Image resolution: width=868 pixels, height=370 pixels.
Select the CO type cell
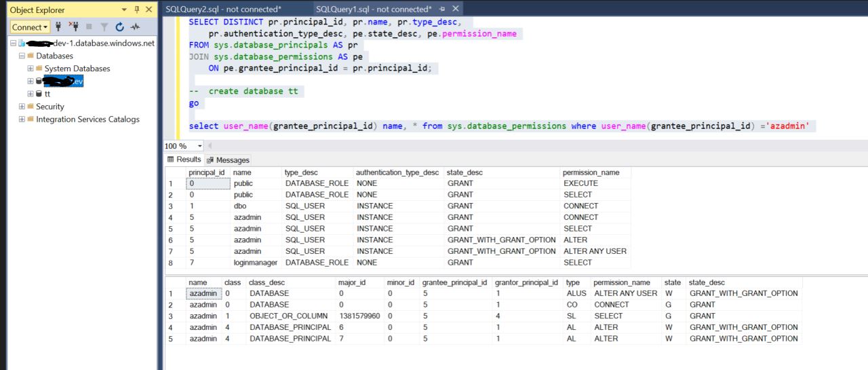[x=578, y=305]
